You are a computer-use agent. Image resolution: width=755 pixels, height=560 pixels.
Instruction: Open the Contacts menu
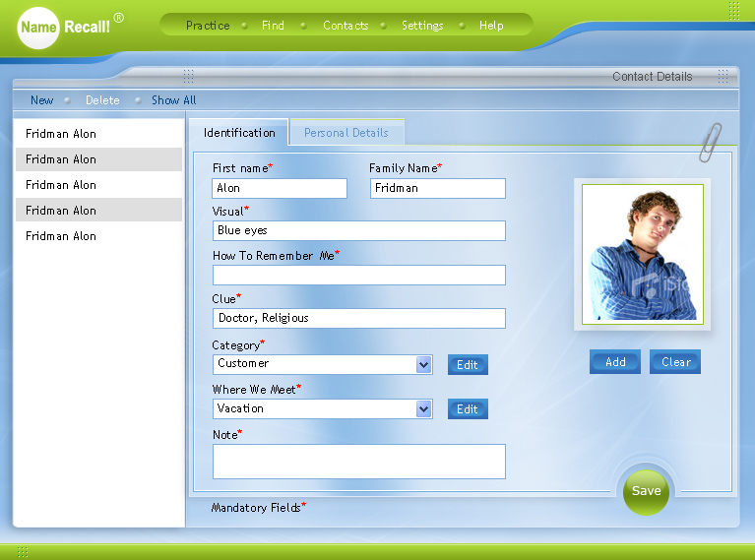[346, 26]
